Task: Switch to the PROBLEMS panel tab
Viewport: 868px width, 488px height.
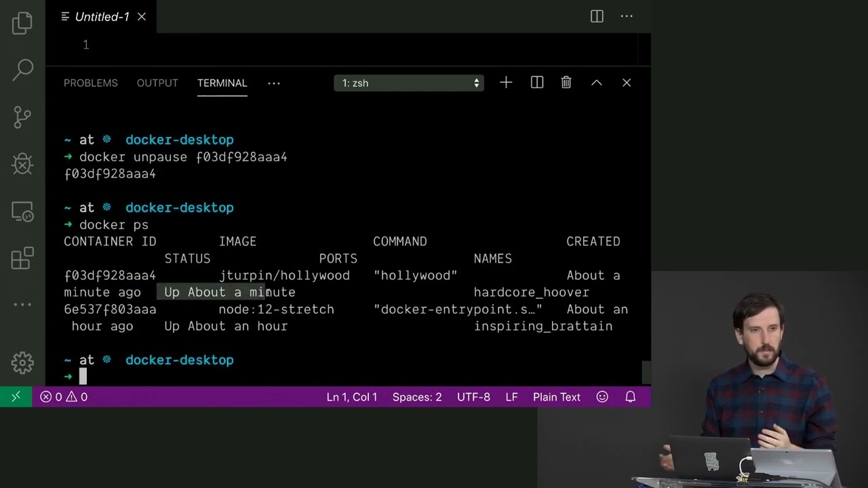Action: [91, 83]
